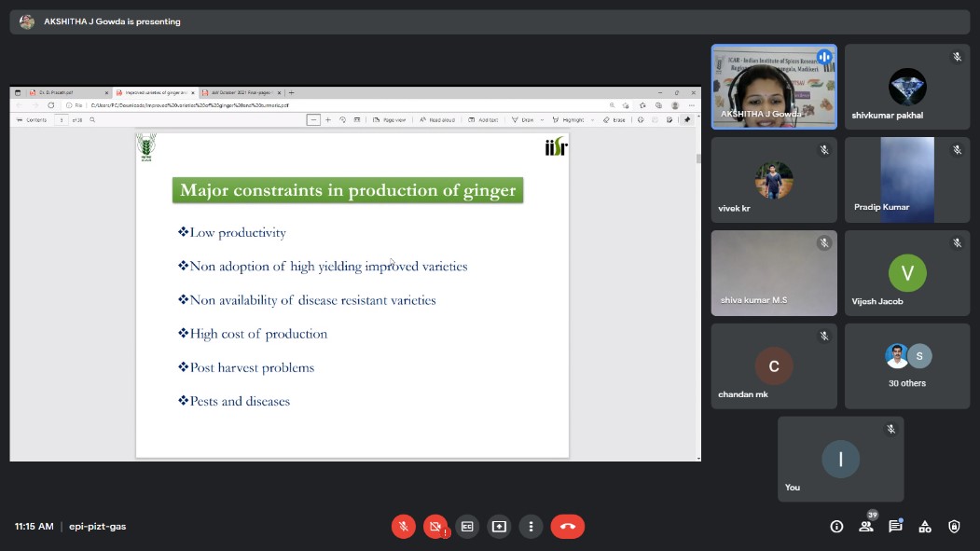This screenshot has width=980, height=551.
Task: Open the browser favorites list icon
Action: tap(642, 105)
